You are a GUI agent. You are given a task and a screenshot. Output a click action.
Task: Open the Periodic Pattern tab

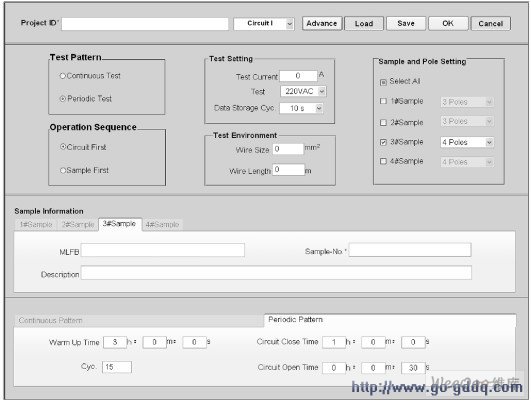click(x=390, y=320)
